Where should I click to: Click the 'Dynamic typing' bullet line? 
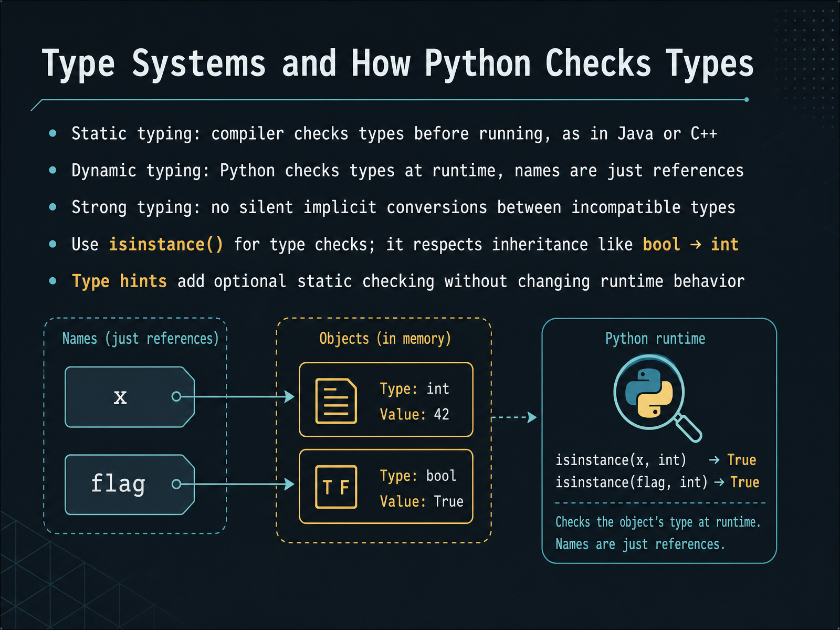[407, 171]
